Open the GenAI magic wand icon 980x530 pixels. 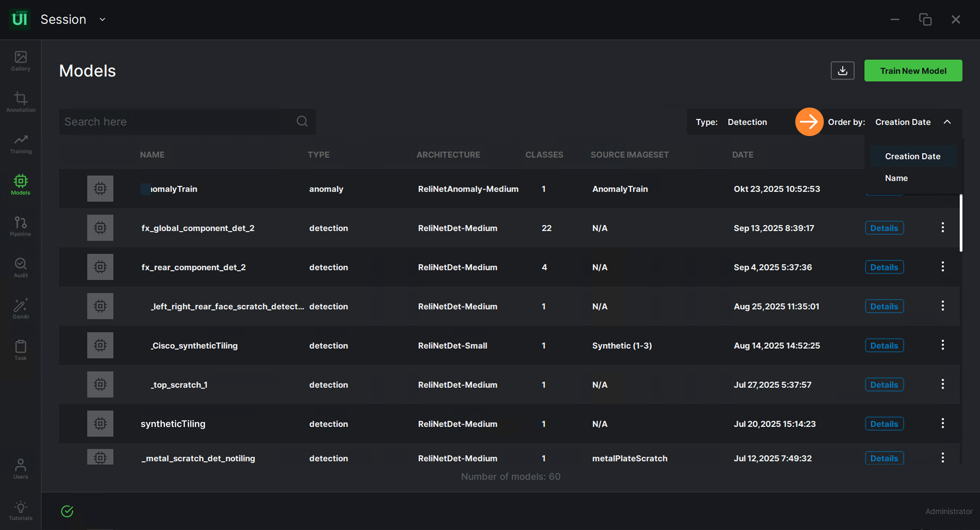click(20, 308)
